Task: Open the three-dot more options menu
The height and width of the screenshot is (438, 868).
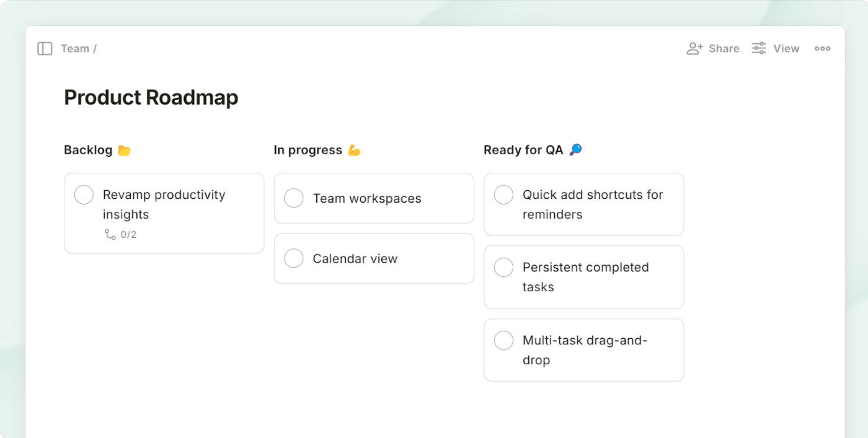Action: tap(822, 48)
